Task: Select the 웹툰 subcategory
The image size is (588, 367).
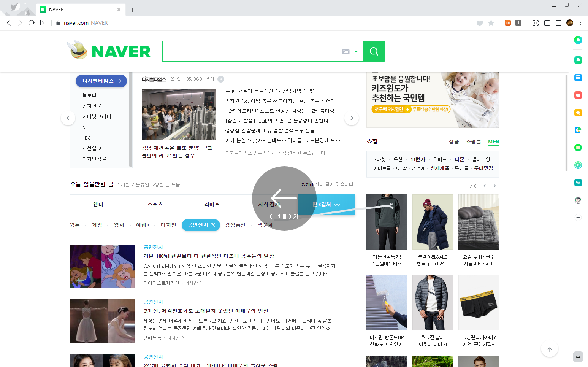Action: pos(75,225)
